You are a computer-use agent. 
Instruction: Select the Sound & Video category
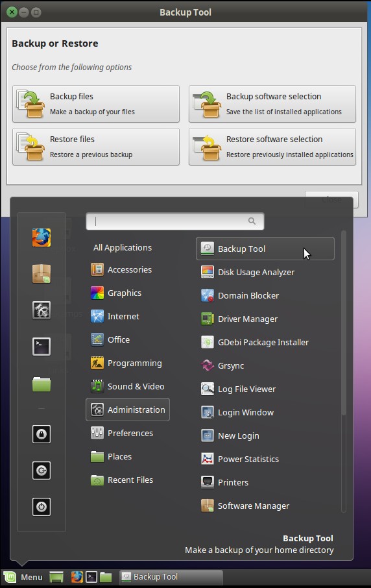pos(128,386)
